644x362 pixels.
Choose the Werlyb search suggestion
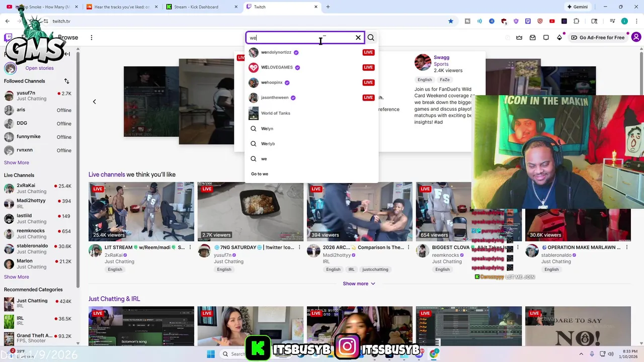[311, 144]
